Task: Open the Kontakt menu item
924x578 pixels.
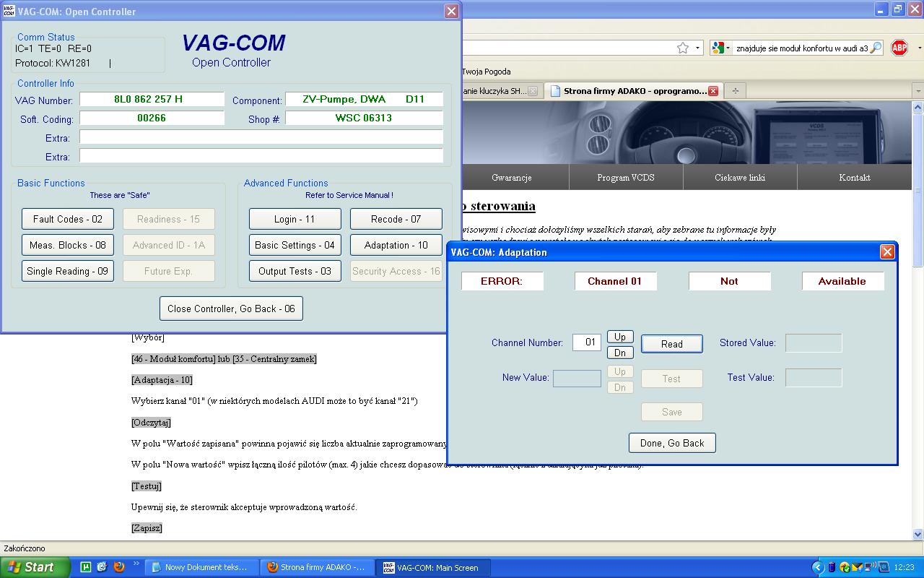Action: click(855, 177)
